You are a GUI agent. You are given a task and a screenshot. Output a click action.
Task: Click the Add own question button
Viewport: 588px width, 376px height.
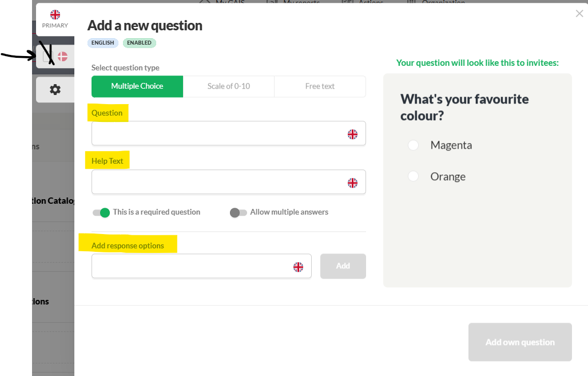(520, 342)
